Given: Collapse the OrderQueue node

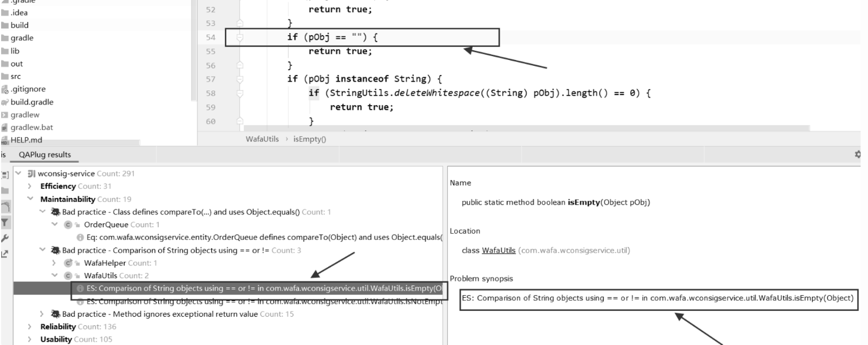Looking at the screenshot, I should [x=54, y=224].
